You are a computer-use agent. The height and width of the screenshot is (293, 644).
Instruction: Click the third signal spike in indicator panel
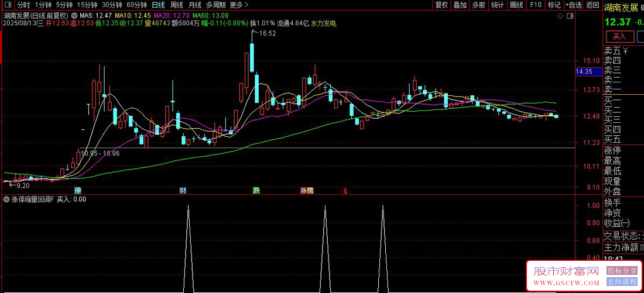coord(383,249)
